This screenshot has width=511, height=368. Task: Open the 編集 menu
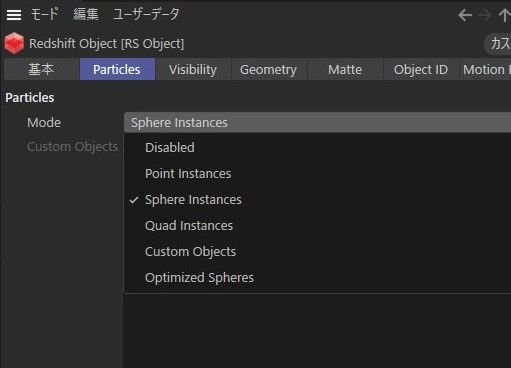[86, 14]
